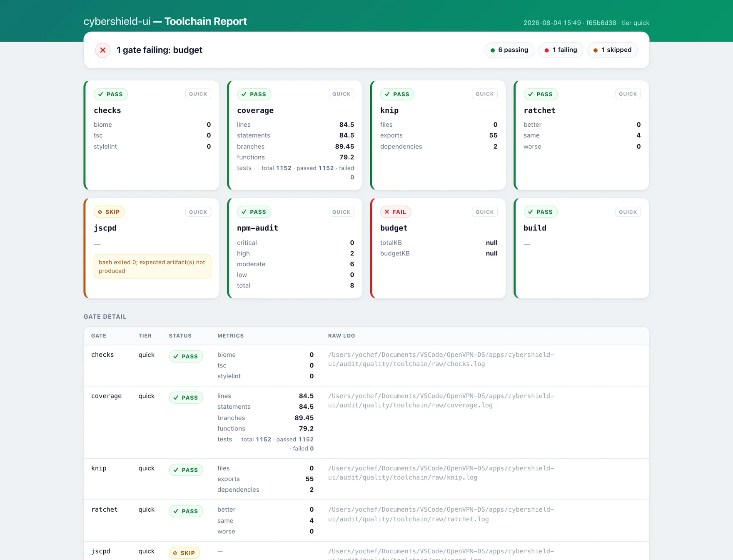The image size is (733, 560).
Task: Click the PASS badge on npm-audit card
Action: [x=254, y=212]
